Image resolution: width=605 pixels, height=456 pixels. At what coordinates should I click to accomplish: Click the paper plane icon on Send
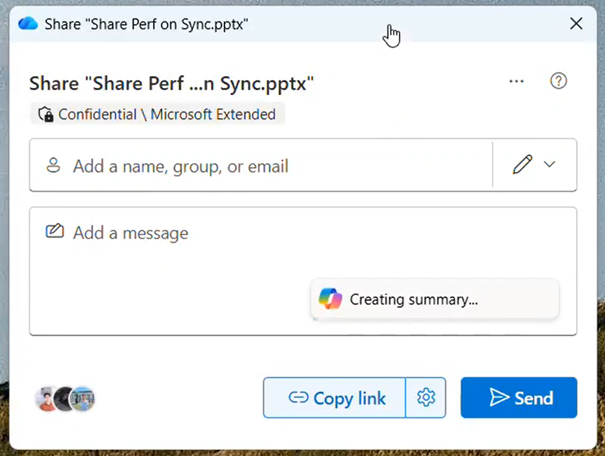point(499,398)
